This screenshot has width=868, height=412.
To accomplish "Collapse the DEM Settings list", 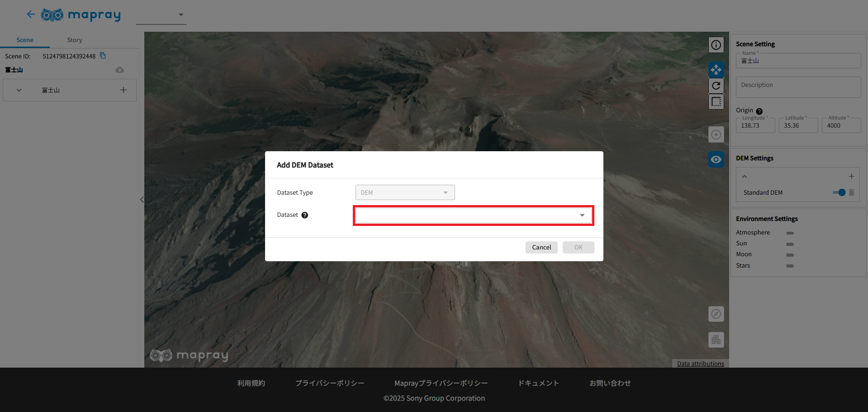I will tap(745, 177).
